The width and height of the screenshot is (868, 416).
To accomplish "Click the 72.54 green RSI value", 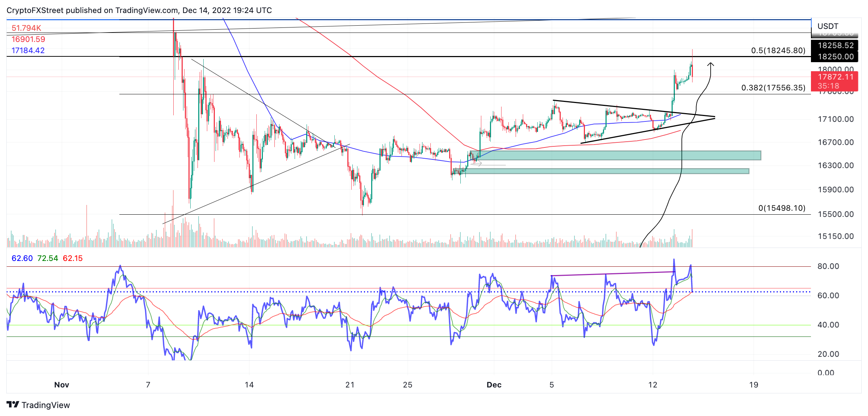I will 48,258.
